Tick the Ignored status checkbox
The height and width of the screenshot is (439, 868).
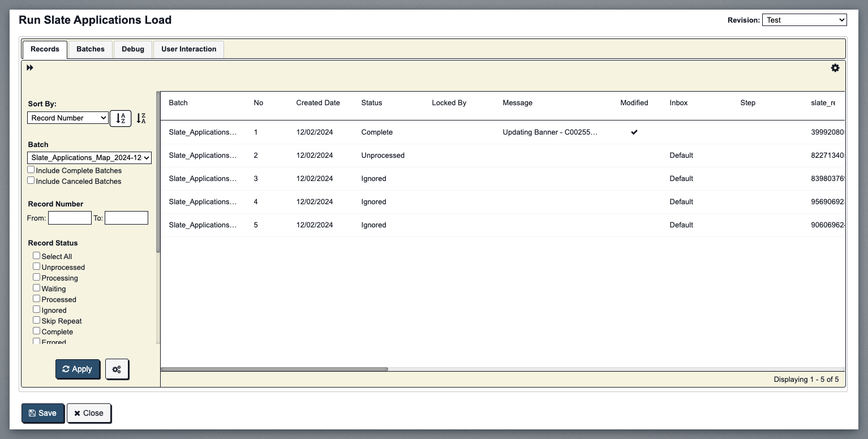[x=37, y=309]
